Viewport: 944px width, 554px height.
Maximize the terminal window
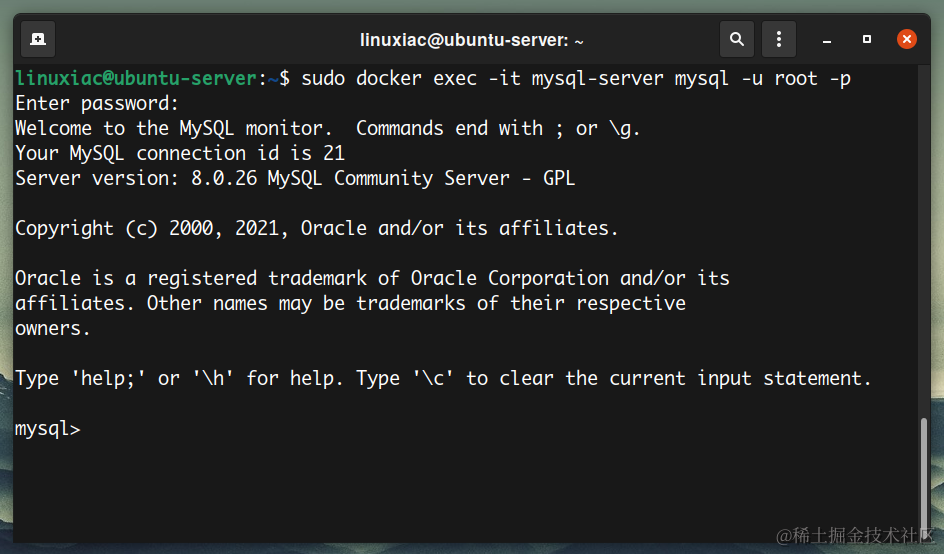click(x=866, y=39)
